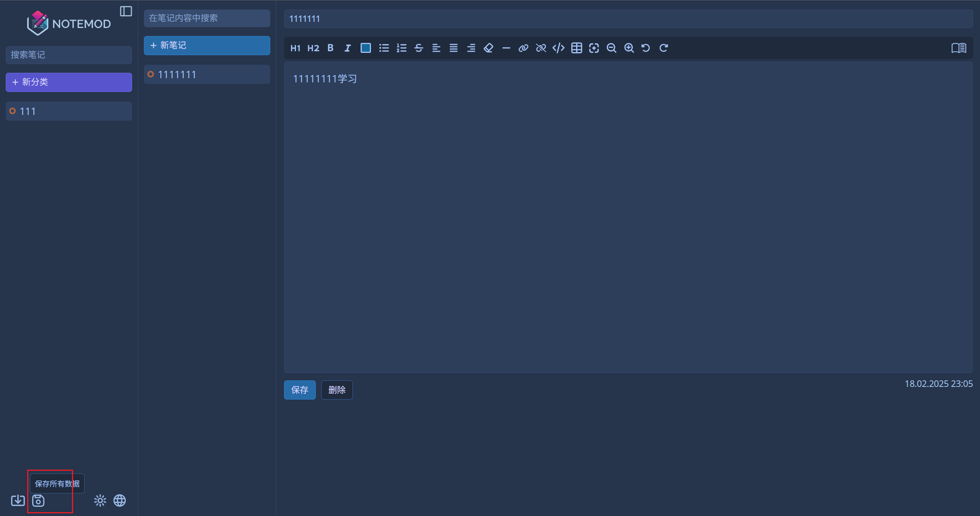Clear formatting with the eraser icon
Screen dimensions: 980x516
[488, 48]
